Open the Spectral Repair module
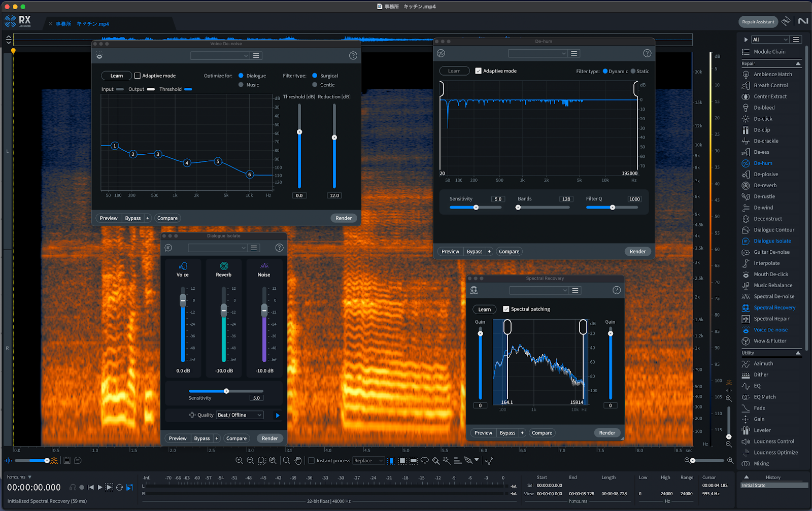The width and height of the screenshot is (812, 511). [x=771, y=319]
